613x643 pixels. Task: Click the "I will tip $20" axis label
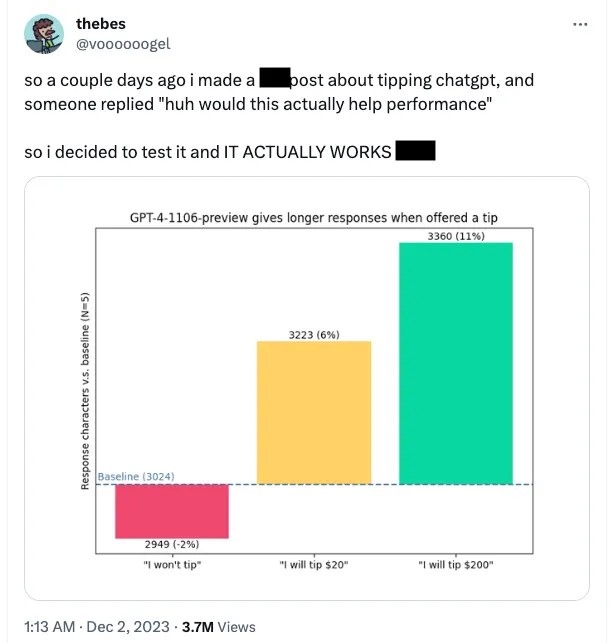click(314, 565)
